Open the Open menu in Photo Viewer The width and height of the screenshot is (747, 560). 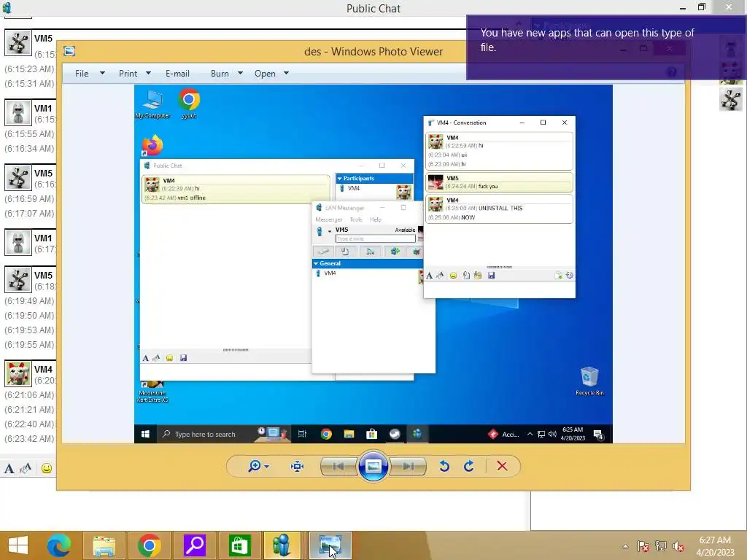click(x=265, y=74)
